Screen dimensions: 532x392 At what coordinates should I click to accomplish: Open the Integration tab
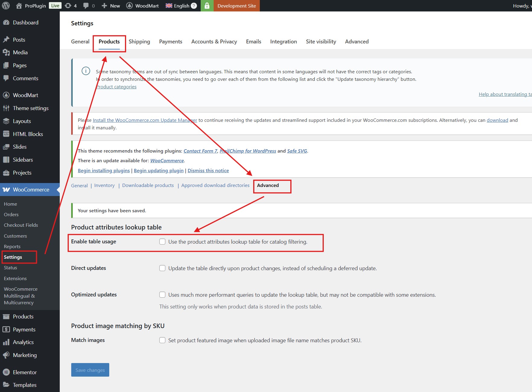pyautogui.click(x=284, y=42)
